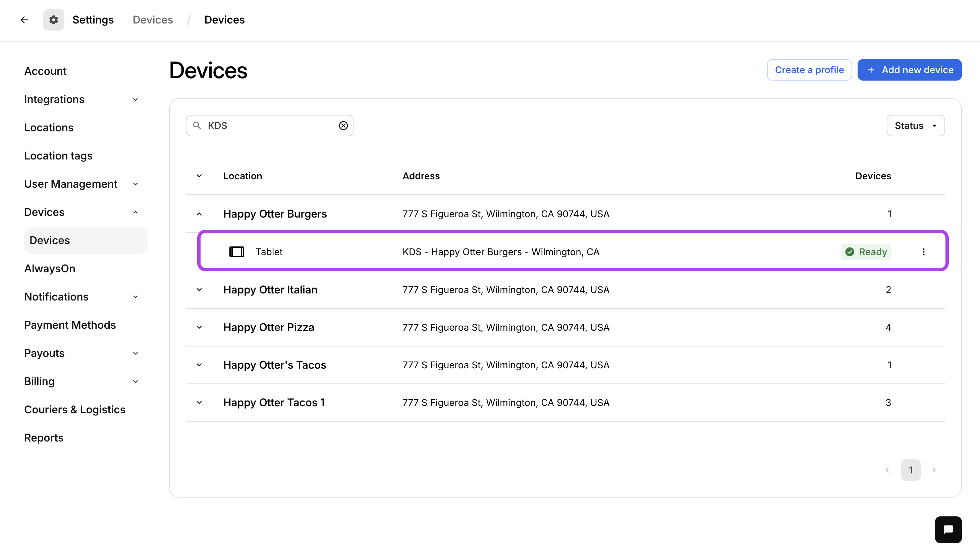Expand the Happy Otter Pizza row
980x554 pixels.
[x=199, y=327]
